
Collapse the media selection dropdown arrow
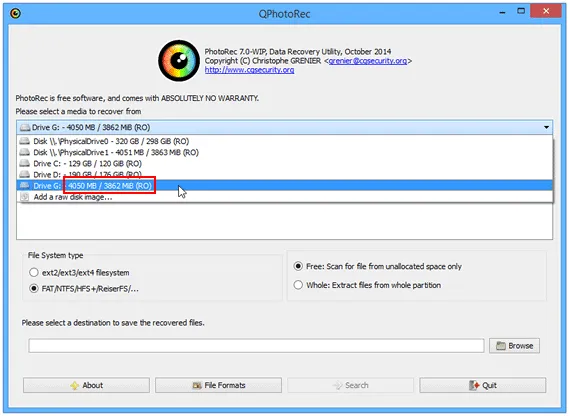coord(546,127)
